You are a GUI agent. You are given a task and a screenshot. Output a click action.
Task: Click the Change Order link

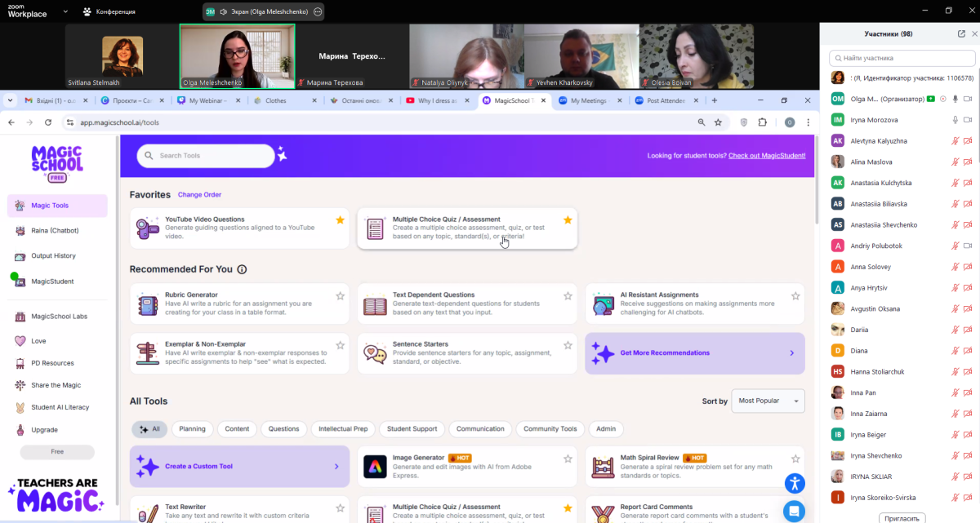tap(199, 195)
